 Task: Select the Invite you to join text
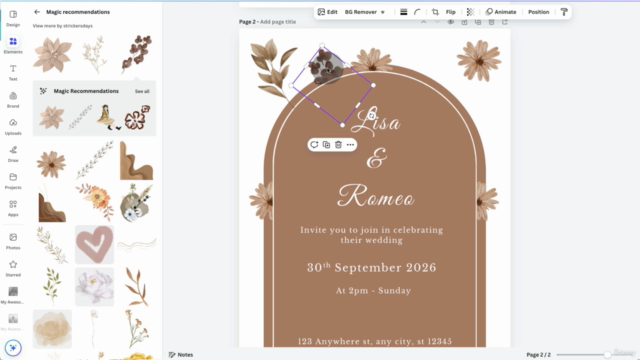(x=371, y=235)
